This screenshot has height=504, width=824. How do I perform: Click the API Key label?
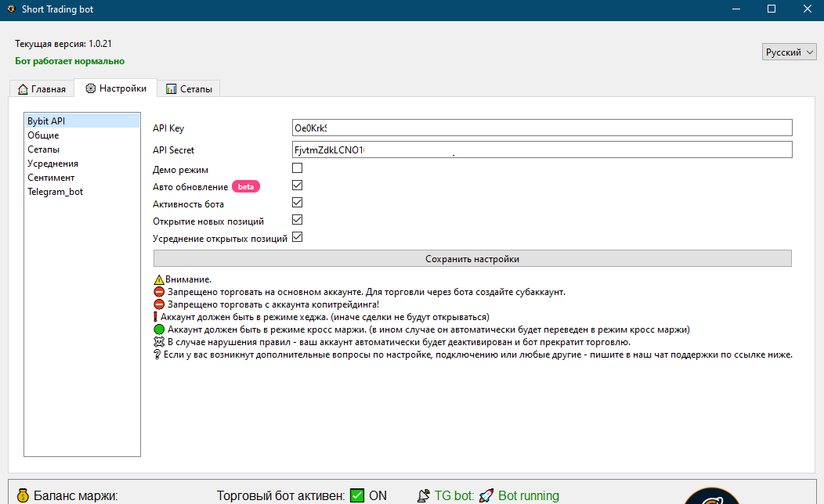coord(168,128)
